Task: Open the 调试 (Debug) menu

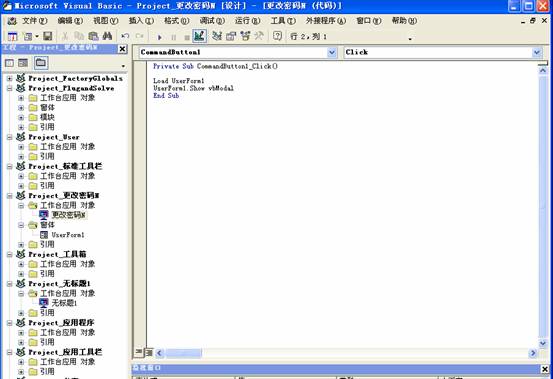Action: click(212, 21)
